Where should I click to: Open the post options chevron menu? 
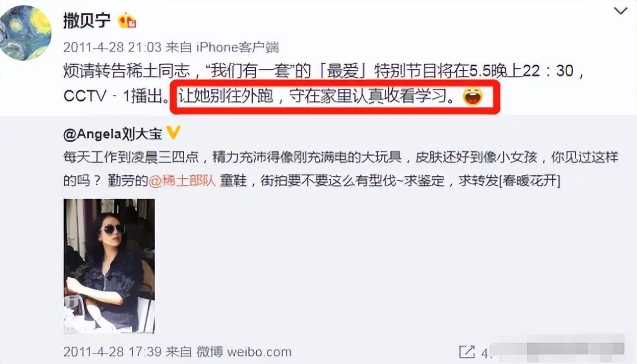click(x=620, y=10)
